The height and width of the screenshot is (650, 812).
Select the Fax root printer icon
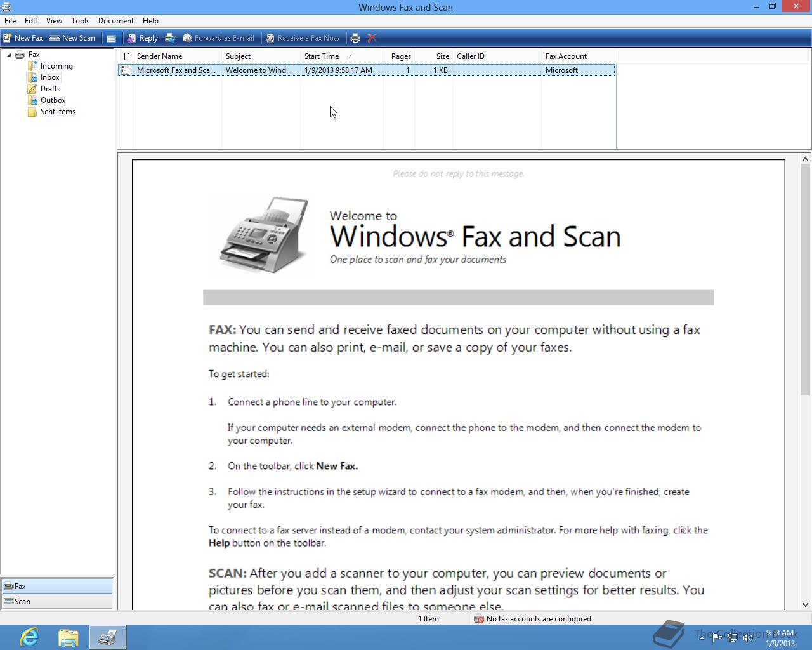coord(20,55)
